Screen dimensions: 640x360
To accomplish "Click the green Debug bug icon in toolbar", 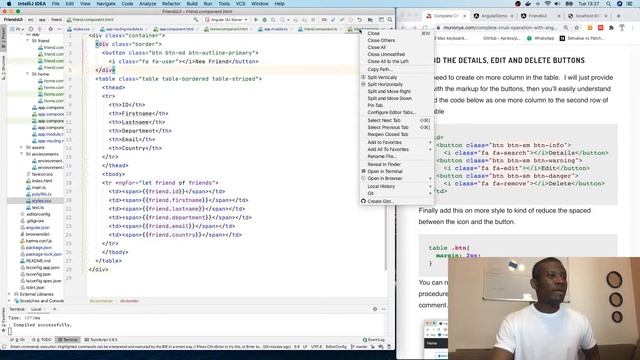I will click(264, 20).
